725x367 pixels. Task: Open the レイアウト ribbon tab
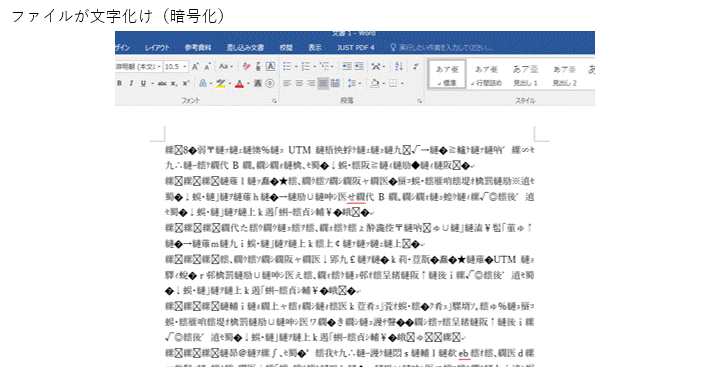(157, 48)
